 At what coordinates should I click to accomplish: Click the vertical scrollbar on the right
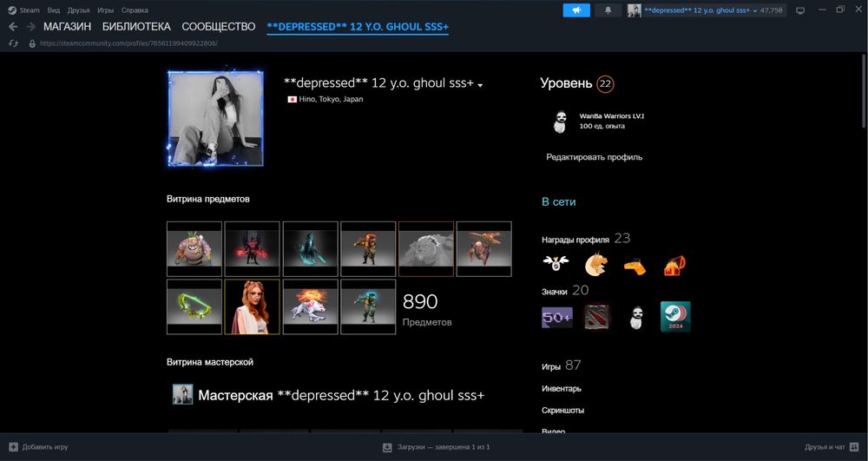click(864, 91)
